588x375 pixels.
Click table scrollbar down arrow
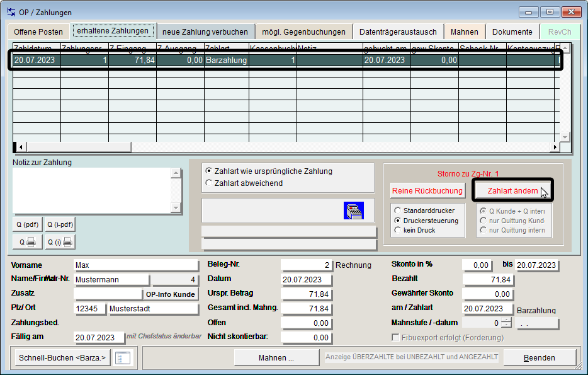tap(565, 137)
